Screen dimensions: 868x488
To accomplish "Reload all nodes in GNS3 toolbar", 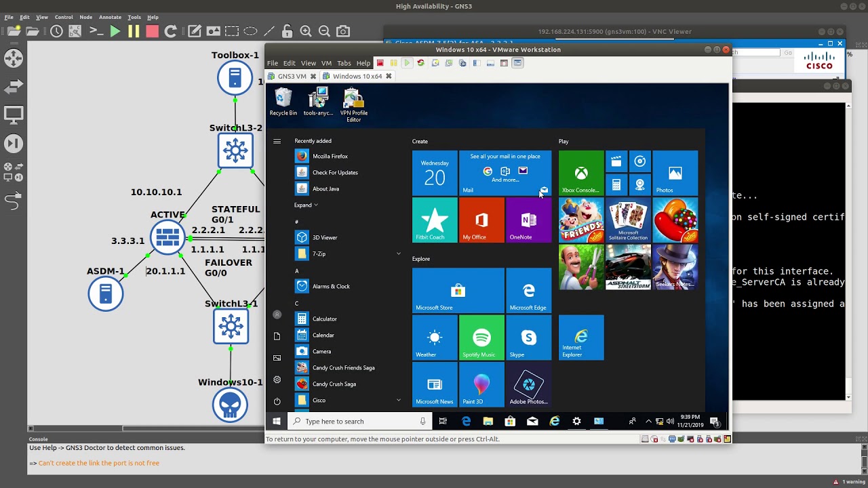I will [x=171, y=31].
